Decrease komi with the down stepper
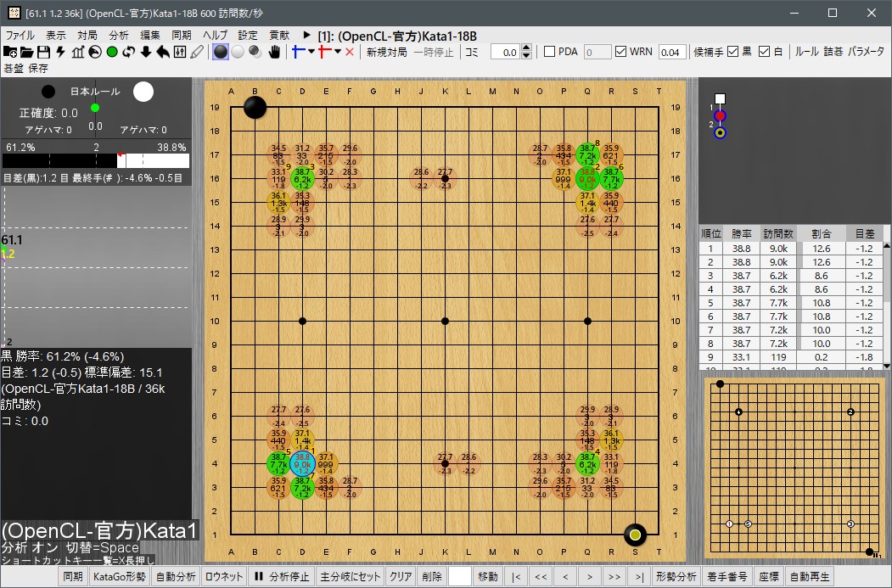This screenshot has width=892, height=588. point(527,56)
